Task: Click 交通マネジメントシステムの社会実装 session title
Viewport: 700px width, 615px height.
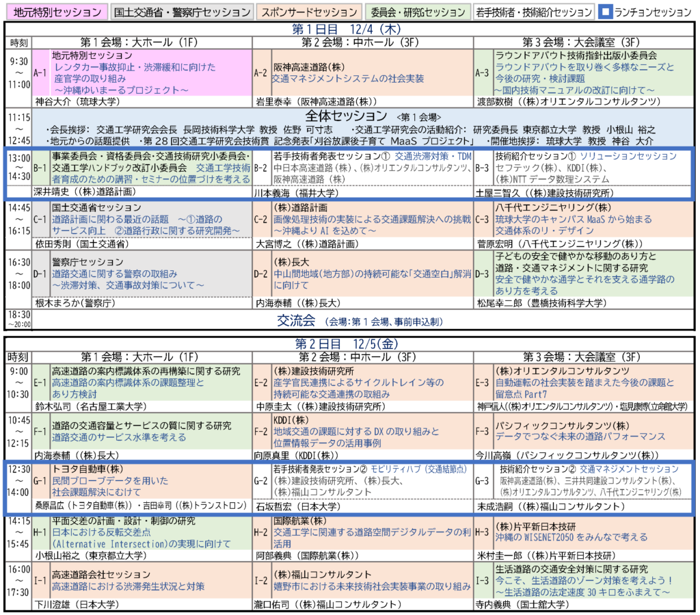Action: [x=347, y=79]
